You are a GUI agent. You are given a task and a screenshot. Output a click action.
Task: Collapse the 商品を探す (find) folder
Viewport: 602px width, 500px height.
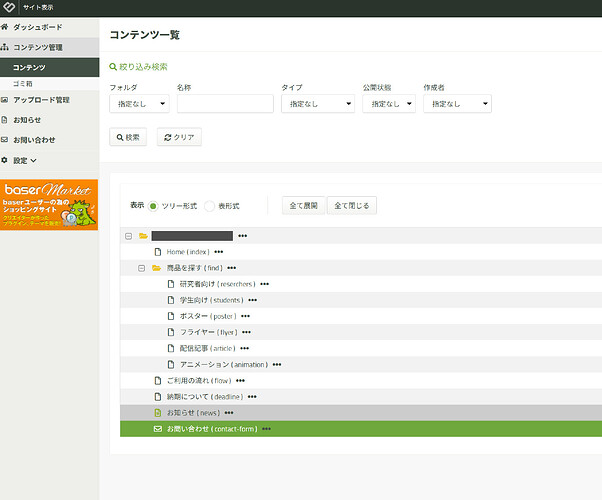pyautogui.click(x=141, y=268)
